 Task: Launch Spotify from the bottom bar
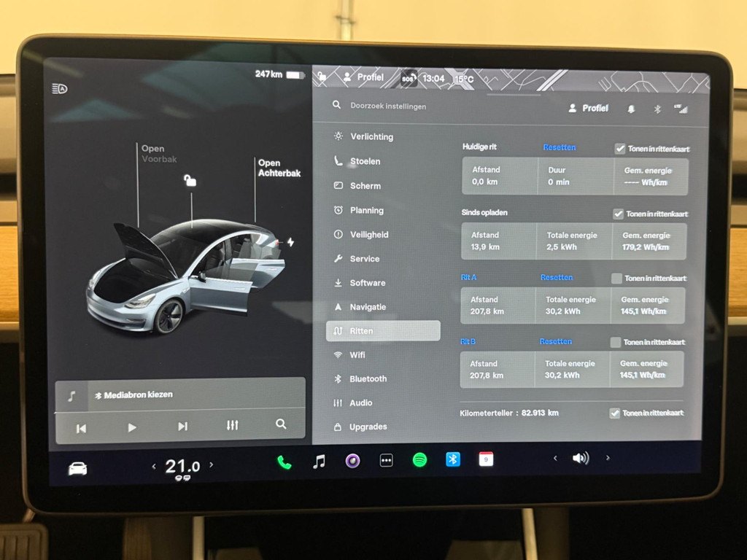419,460
